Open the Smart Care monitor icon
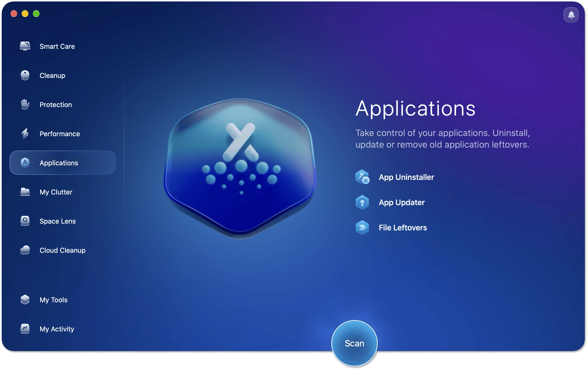The height and width of the screenshot is (370, 588). click(x=25, y=46)
